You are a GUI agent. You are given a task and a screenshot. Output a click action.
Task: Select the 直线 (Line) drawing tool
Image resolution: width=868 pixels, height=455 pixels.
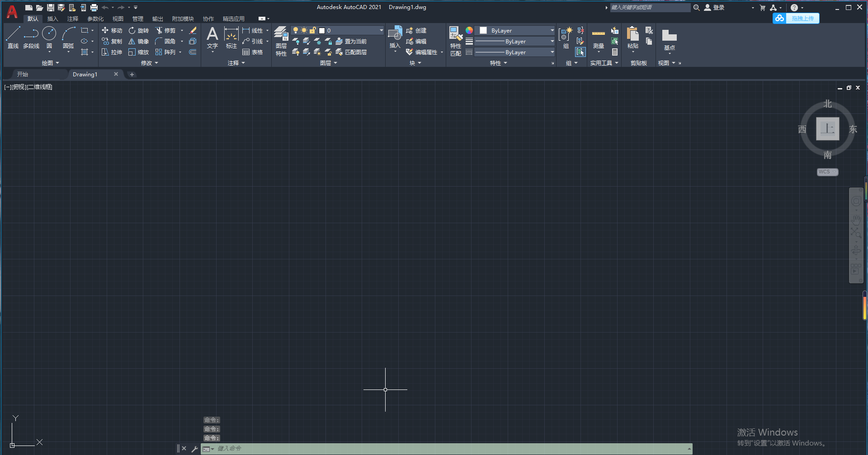coord(13,34)
